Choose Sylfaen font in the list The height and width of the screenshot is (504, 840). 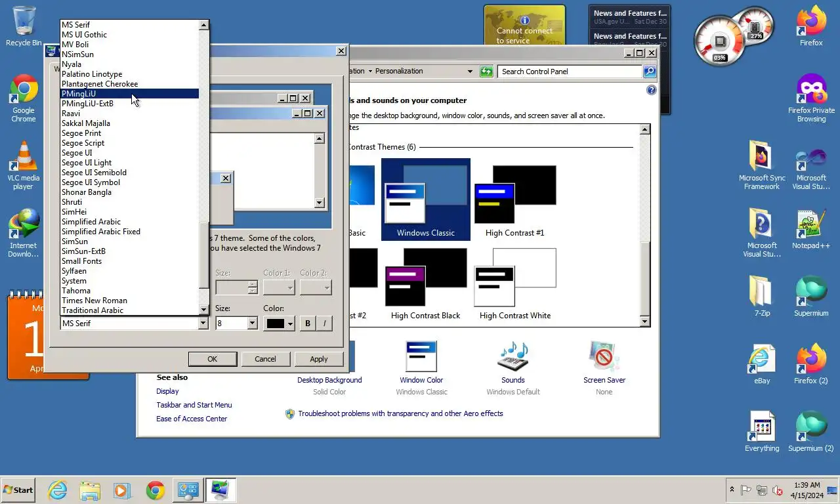tap(130, 271)
